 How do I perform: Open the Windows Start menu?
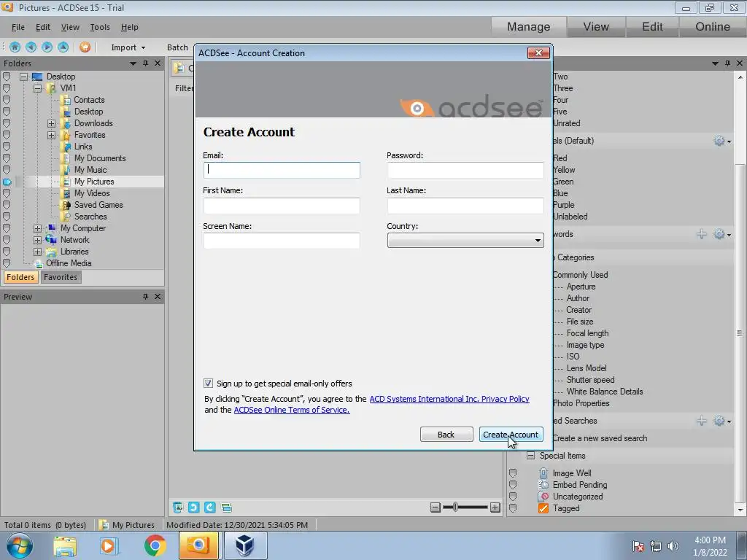[x=20, y=545]
